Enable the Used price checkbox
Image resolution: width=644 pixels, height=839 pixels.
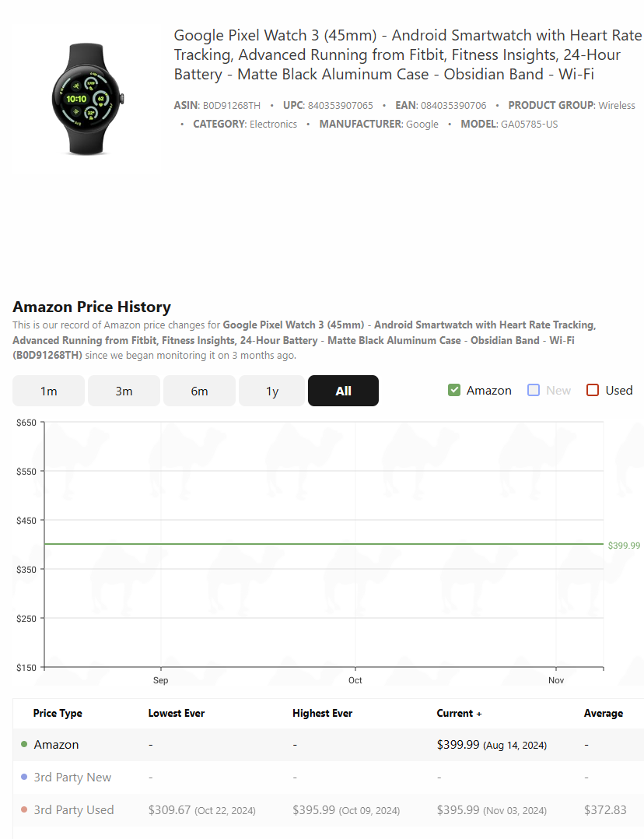(x=593, y=390)
